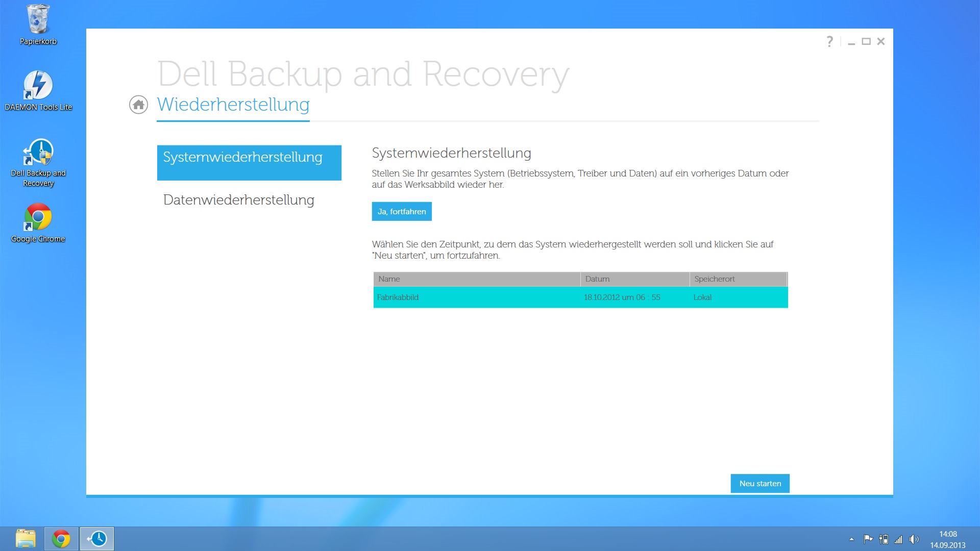Click the home icon beside Wiederherstellung

(138, 105)
